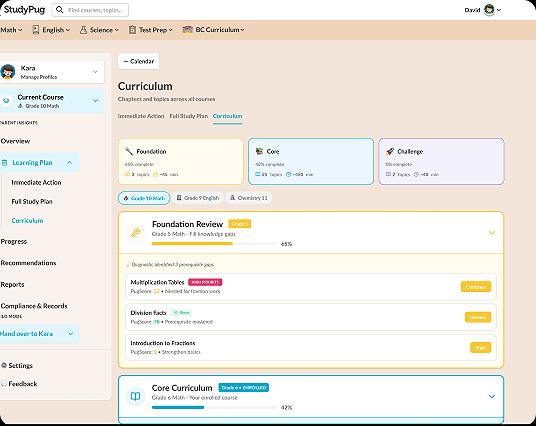Click the Core Curriculum open-book icon
The height and width of the screenshot is (426, 536).
click(136, 396)
